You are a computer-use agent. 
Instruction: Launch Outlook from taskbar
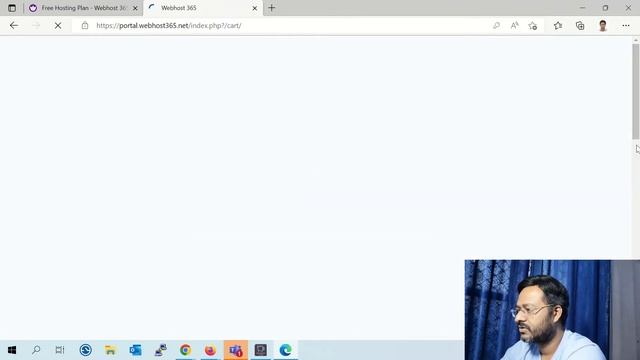(x=136, y=350)
